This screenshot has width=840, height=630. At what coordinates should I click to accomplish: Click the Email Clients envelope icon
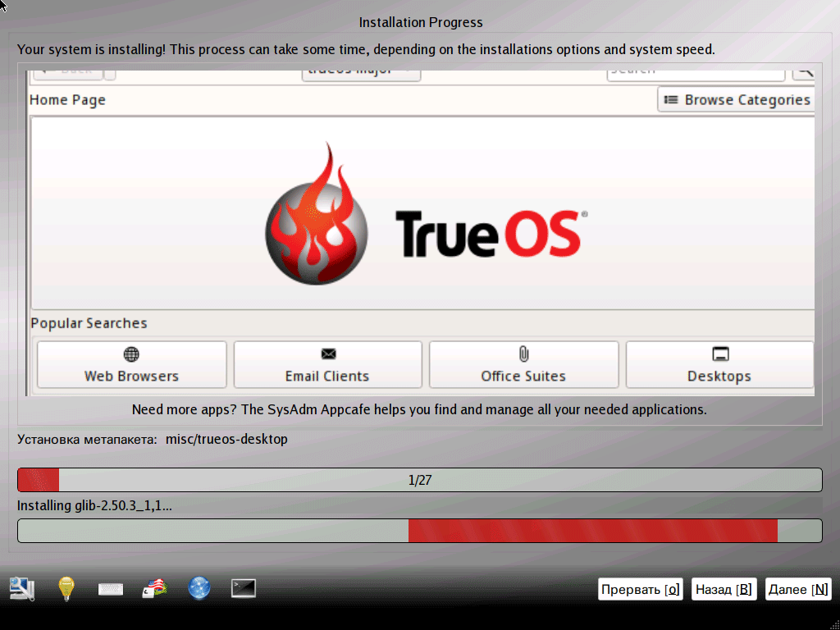328,354
